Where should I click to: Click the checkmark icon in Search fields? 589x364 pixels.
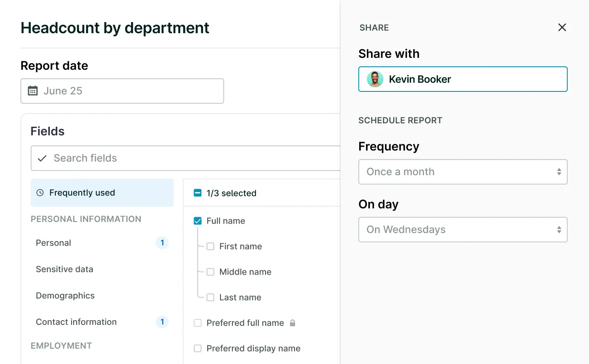click(x=42, y=158)
